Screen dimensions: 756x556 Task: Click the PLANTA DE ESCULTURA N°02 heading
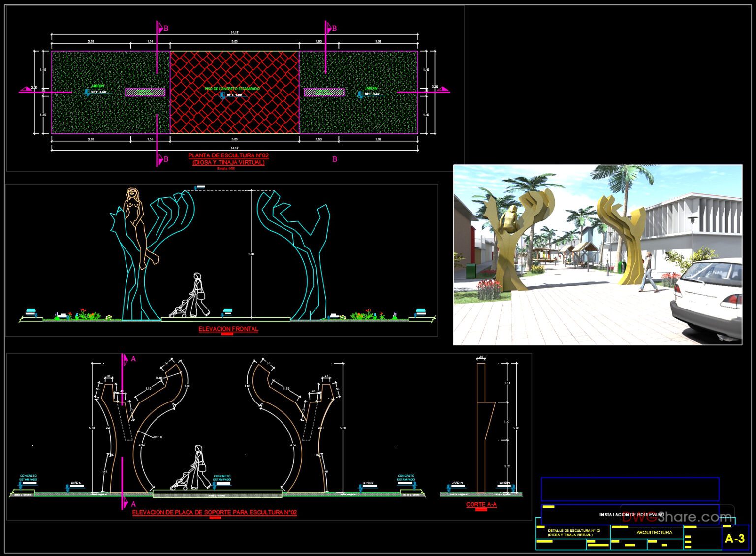pyautogui.click(x=229, y=155)
